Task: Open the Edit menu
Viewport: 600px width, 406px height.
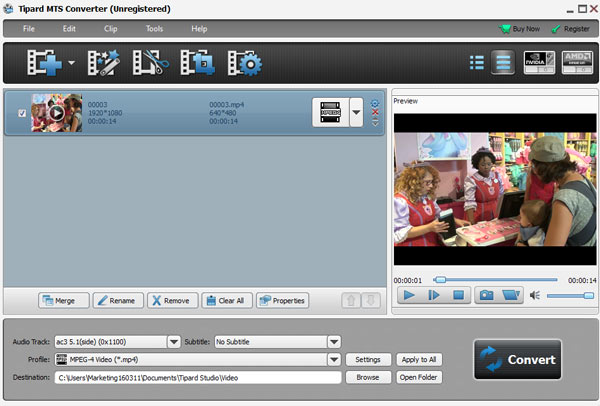Action: (x=69, y=29)
